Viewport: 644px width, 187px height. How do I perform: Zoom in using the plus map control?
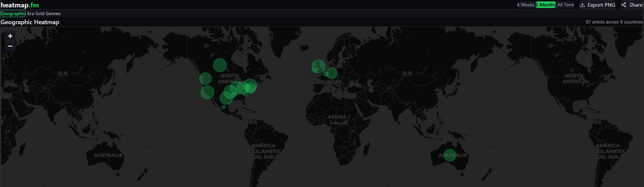point(10,36)
